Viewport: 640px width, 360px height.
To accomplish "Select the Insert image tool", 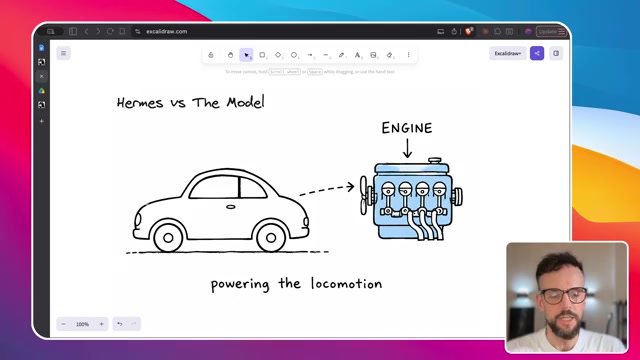I will (373, 55).
